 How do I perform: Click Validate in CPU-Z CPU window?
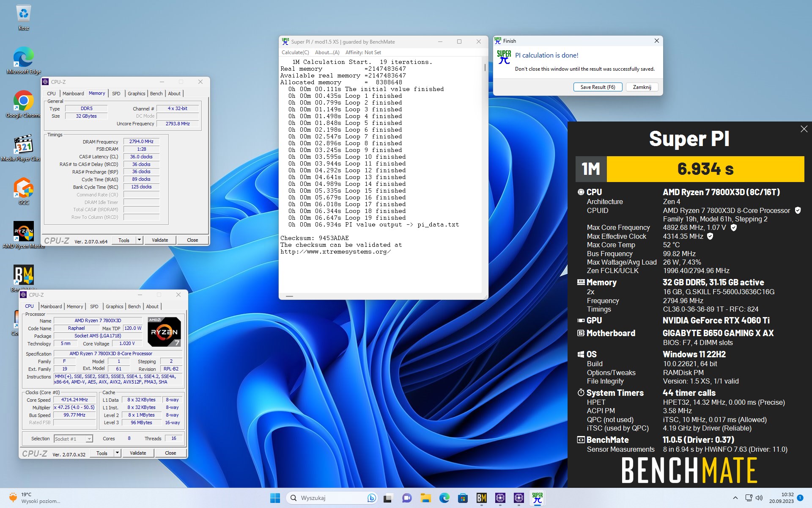[138, 453]
